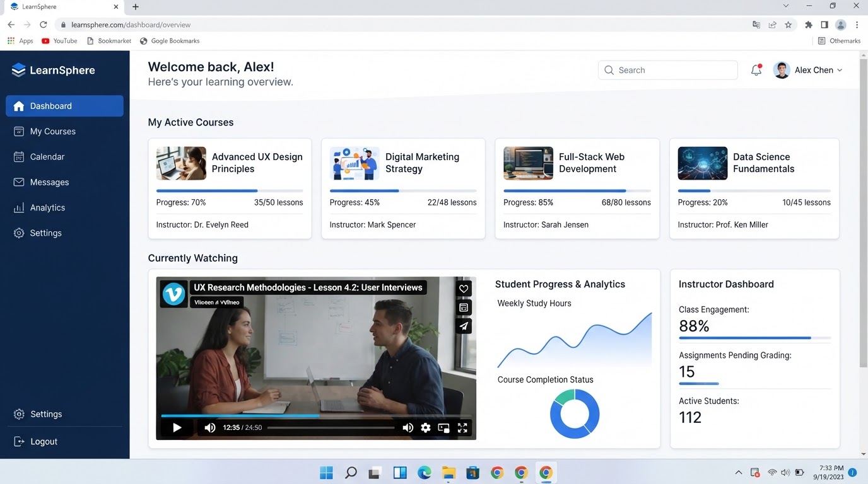868x484 pixels.
Task: Click the Data Science Fundamentals title
Action: tap(763, 163)
